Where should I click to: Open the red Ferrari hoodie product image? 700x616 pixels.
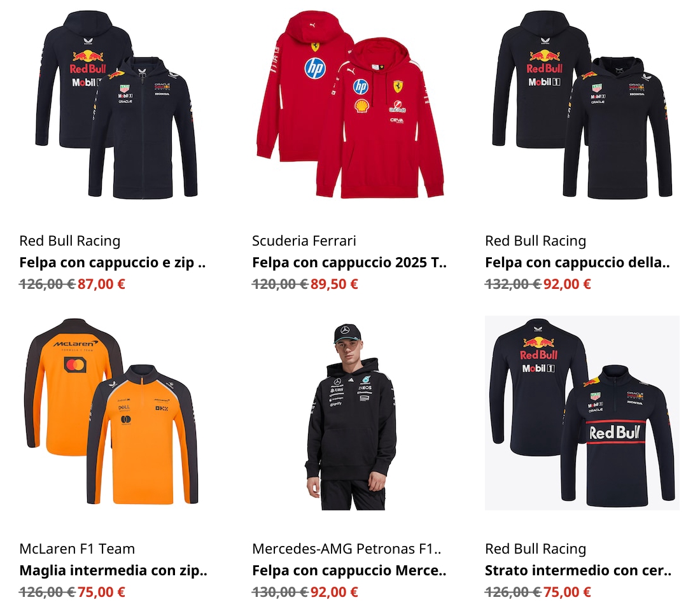point(349,105)
